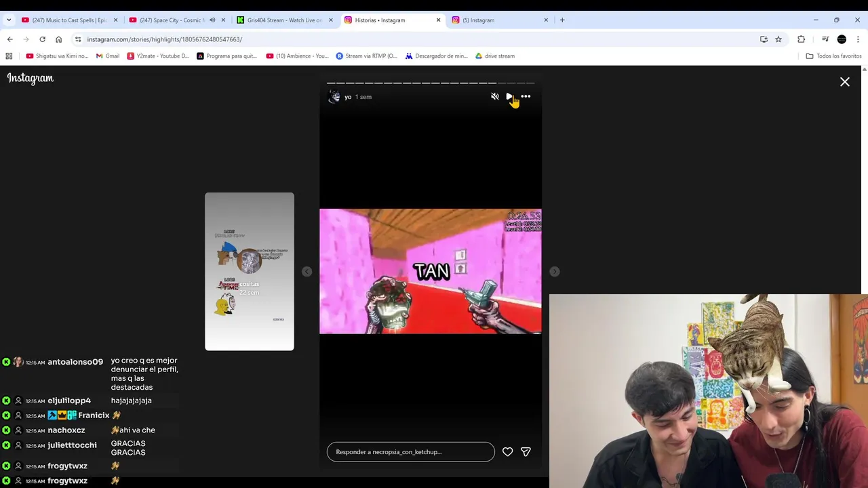
Task: Click the Instagram logo
Action: pyautogui.click(x=31, y=79)
